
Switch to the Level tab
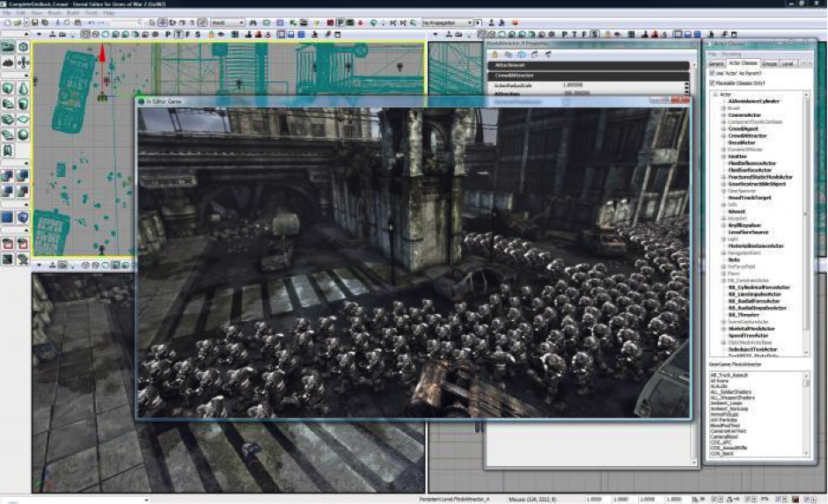point(788,63)
